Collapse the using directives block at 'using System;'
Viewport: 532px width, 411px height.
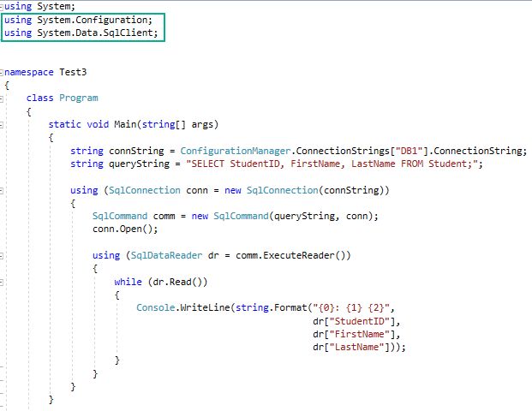tap(2, 7)
